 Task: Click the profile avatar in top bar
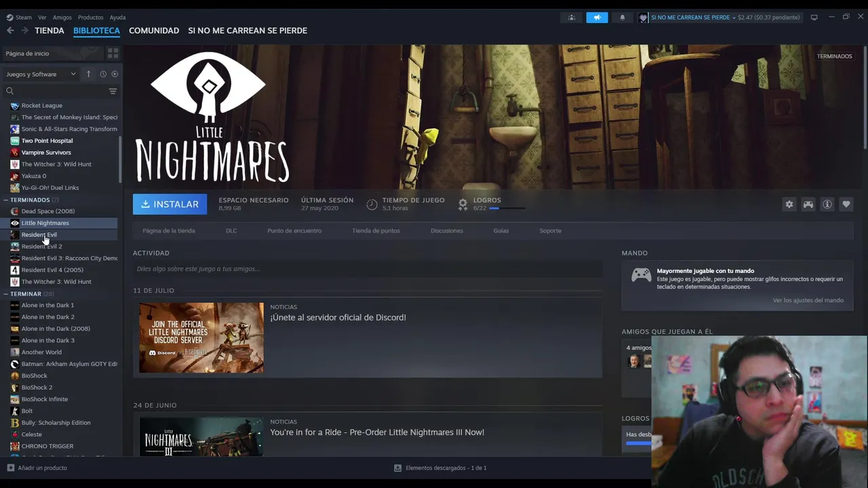click(644, 18)
